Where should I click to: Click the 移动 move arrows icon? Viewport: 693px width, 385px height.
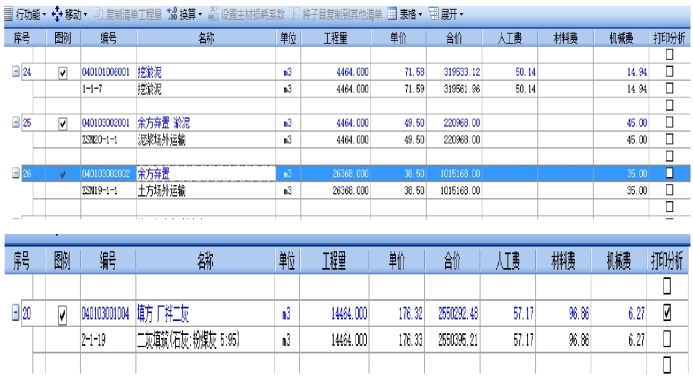tap(57, 15)
